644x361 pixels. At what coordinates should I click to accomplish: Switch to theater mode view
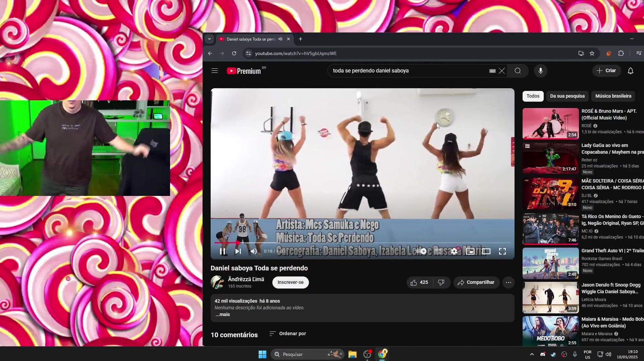[x=486, y=251]
